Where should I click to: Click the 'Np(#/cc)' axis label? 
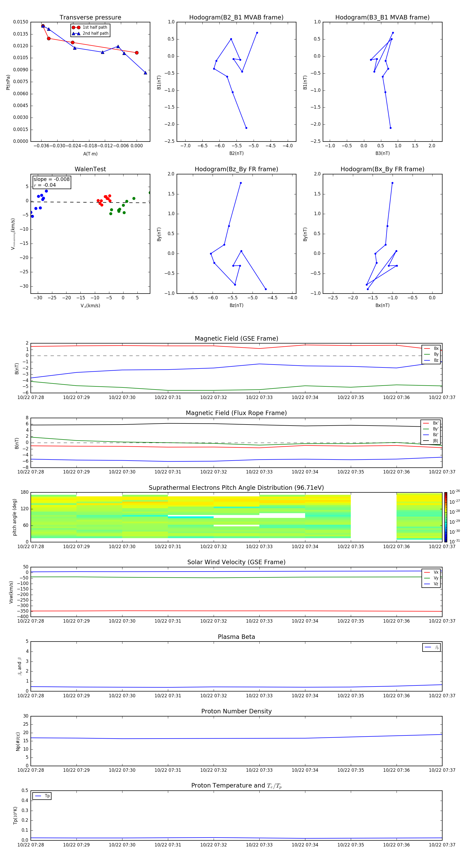tap(18, 741)
